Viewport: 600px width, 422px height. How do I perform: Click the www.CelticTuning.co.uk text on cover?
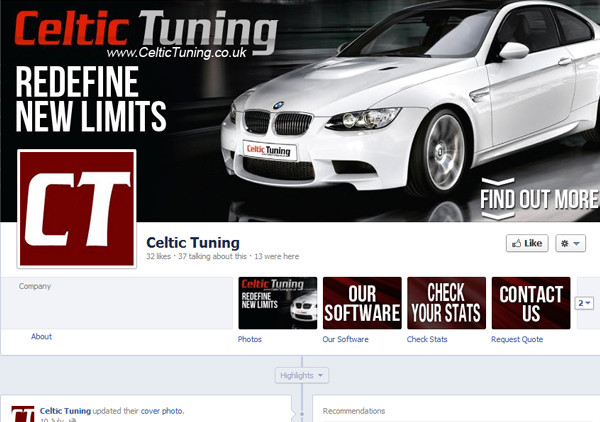176,53
